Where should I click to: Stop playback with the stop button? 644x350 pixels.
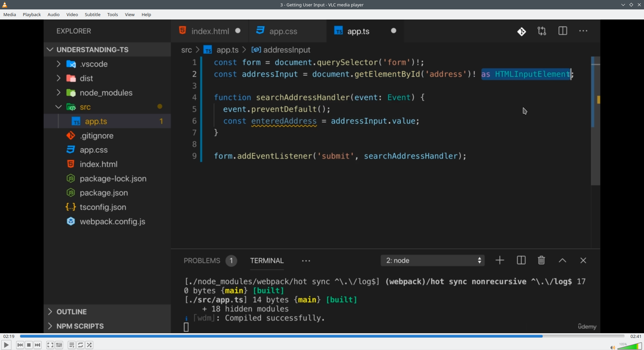click(29, 345)
